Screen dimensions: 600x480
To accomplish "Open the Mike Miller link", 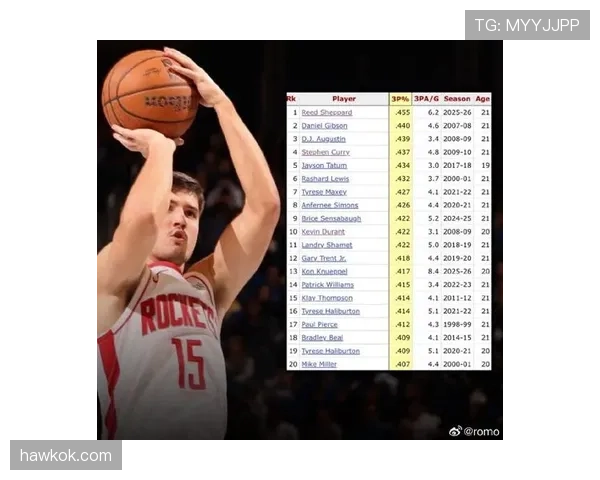I will 319,364.
